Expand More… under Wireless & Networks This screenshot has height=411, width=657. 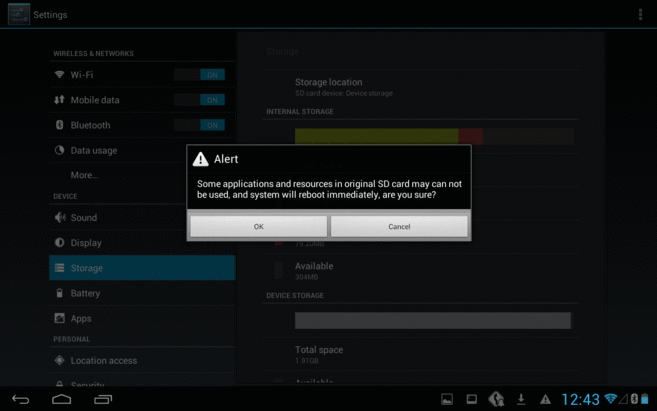[x=84, y=175]
